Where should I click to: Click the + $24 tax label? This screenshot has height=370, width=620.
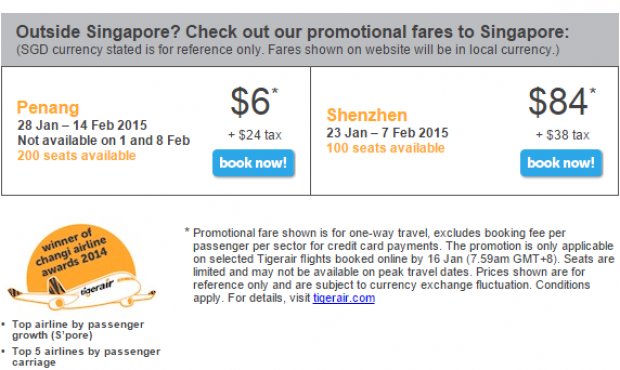coord(255,135)
